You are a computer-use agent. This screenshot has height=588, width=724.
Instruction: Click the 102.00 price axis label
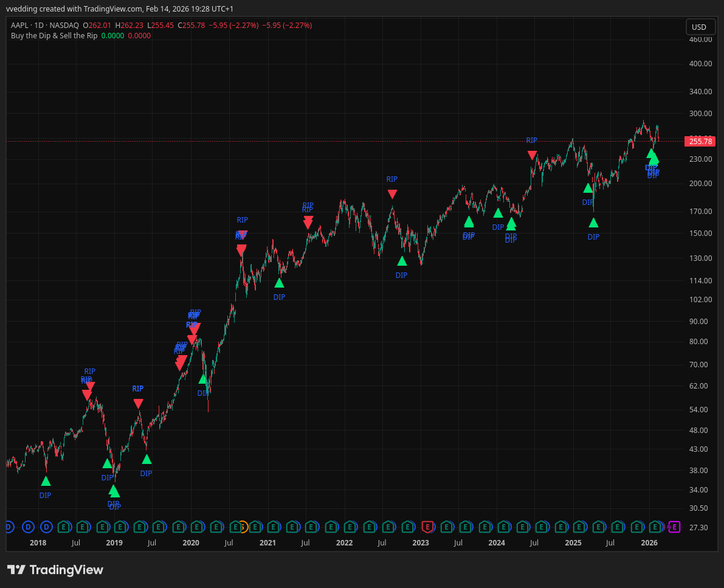pyautogui.click(x=700, y=299)
